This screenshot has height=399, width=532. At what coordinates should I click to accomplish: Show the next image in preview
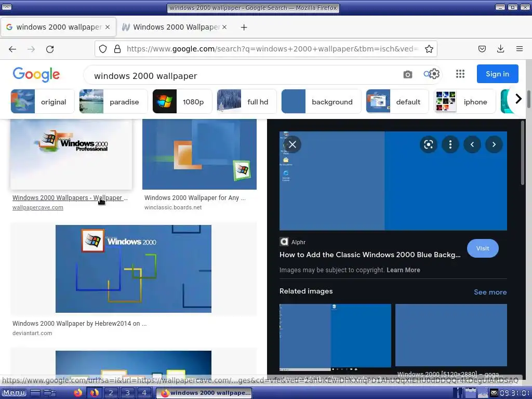tap(494, 144)
